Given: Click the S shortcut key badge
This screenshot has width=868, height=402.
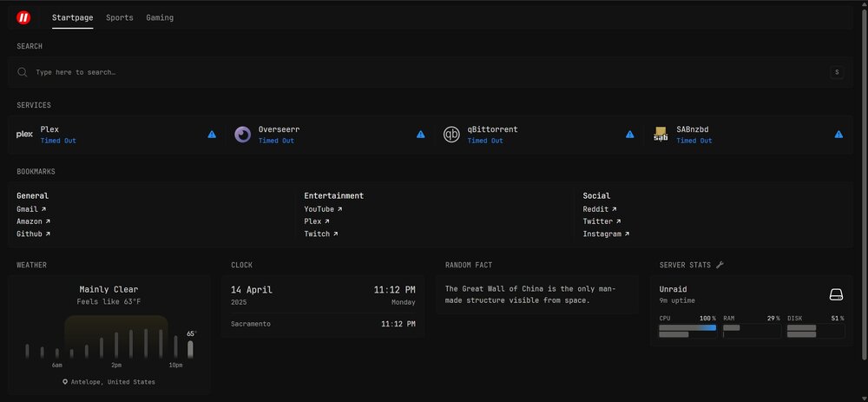Looking at the screenshot, I should 837,73.
